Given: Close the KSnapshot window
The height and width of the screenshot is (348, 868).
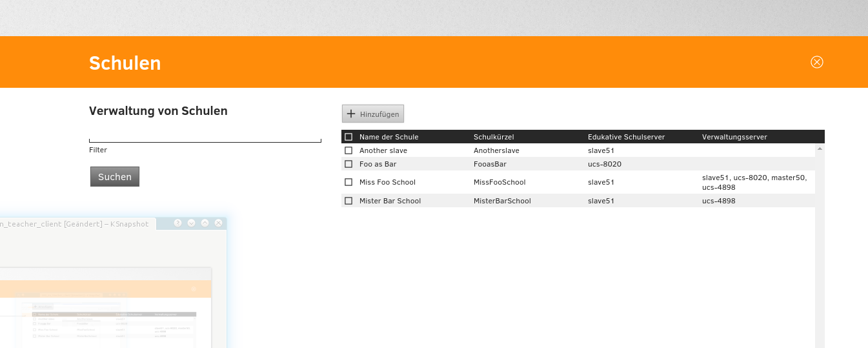Looking at the screenshot, I should (x=218, y=223).
